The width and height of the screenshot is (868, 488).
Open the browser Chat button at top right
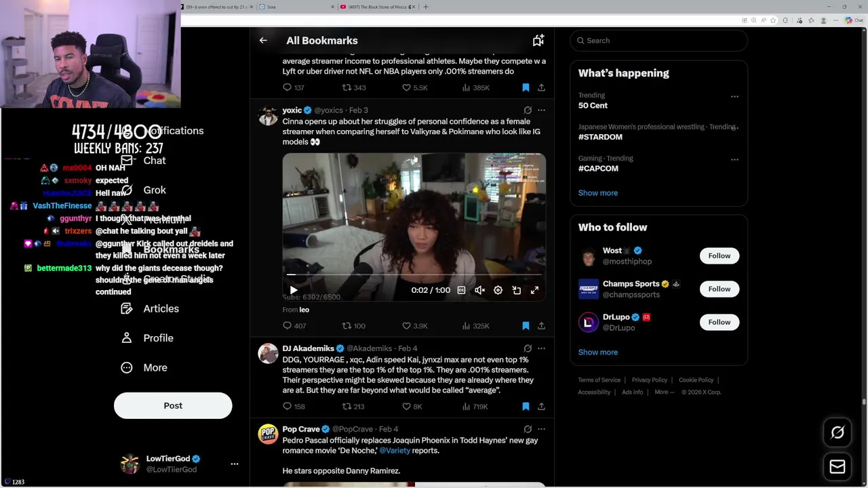pyautogui.click(x=854, y=20)
